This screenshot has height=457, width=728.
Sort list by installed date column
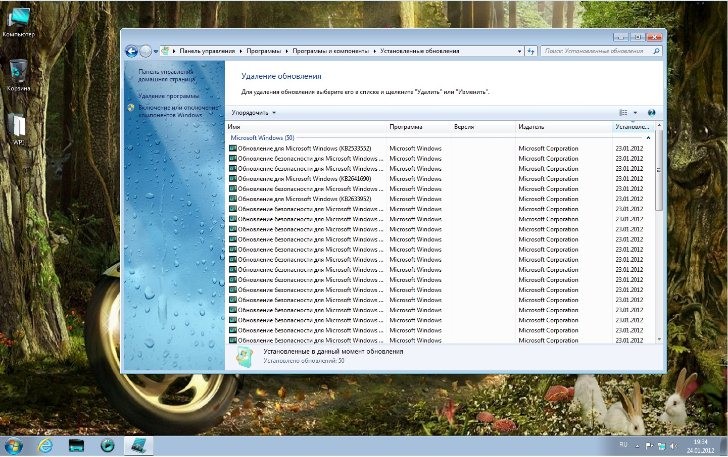(633, 127)
